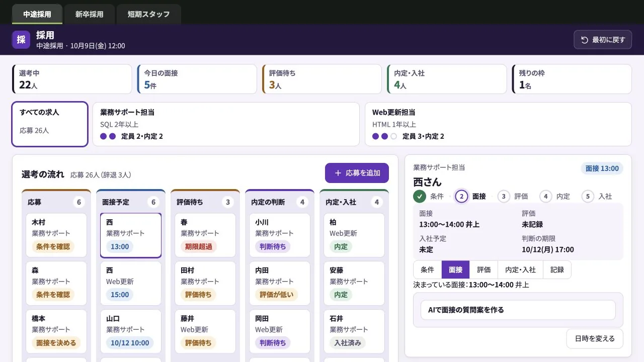Click the 残りの枠 1名 summary card
The height and width of the screenshot is (362, 644).
(x=572, y=79)
